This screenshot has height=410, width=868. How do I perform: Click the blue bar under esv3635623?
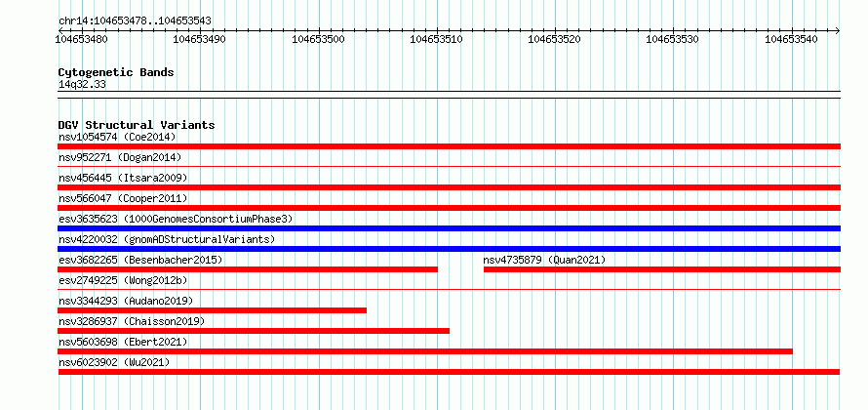(x=449, y=228)
